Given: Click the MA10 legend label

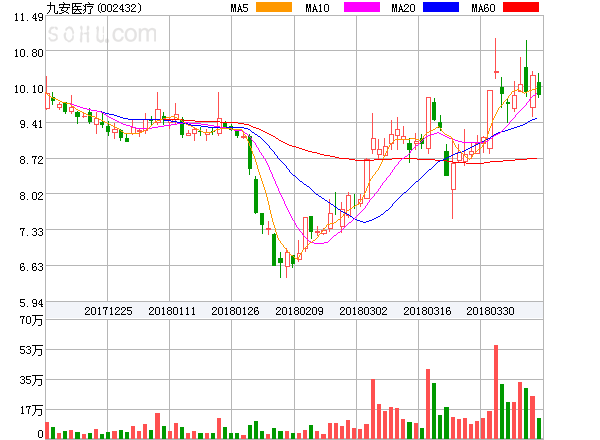Looking at the screenshot, I should click(317, 8).
